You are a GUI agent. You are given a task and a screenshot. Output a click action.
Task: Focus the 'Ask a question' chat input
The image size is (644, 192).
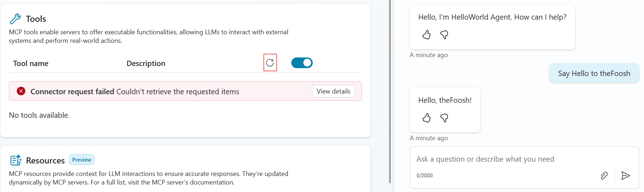click(524, 159)
